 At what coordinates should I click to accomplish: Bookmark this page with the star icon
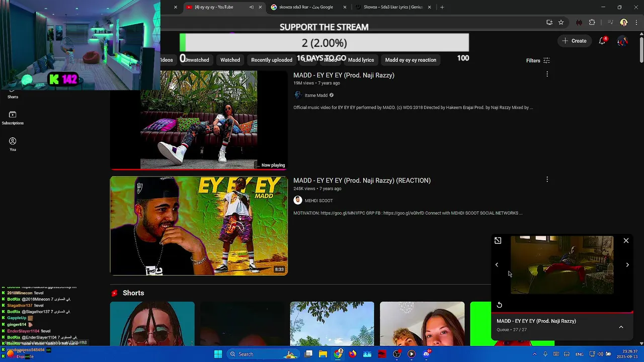click(x=561, y=22)
